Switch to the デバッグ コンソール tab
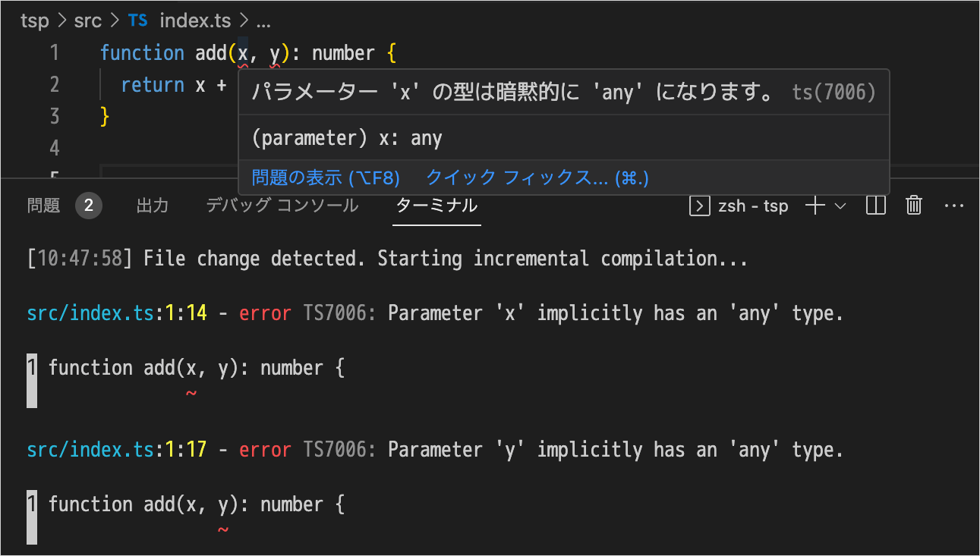This screenshot has width=980, height=556. coord(282,206)
